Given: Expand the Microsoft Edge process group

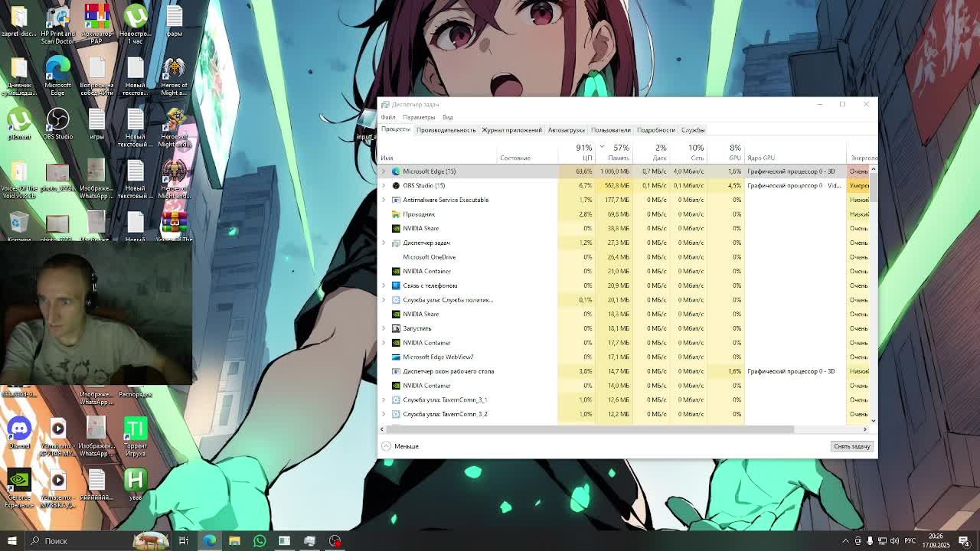Looking at the screenshot, I should [384, 171].
